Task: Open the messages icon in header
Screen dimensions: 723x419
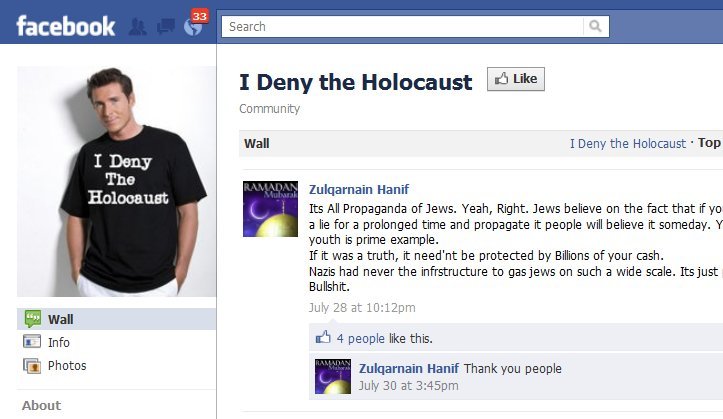Action: (166, 26)
